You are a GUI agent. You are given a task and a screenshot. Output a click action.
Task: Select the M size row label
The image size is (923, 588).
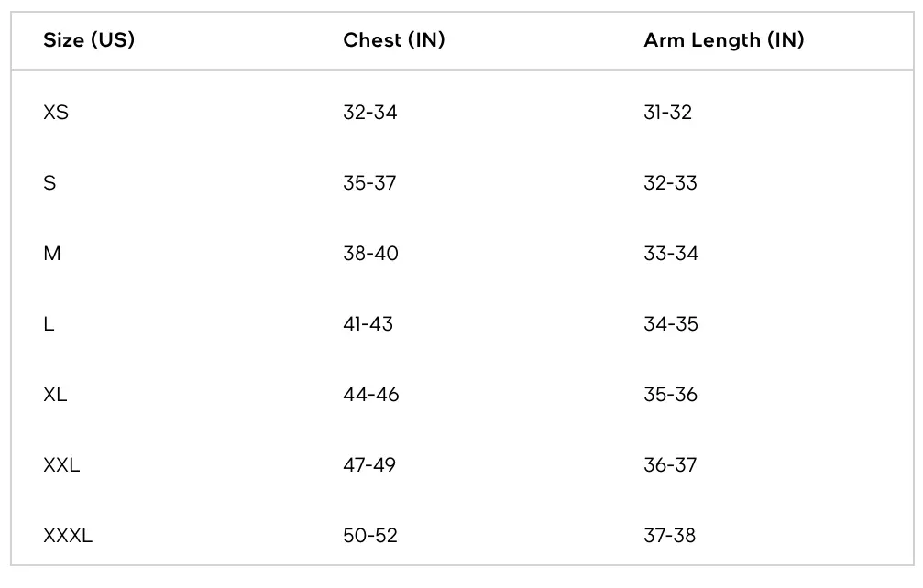[52, 254]
